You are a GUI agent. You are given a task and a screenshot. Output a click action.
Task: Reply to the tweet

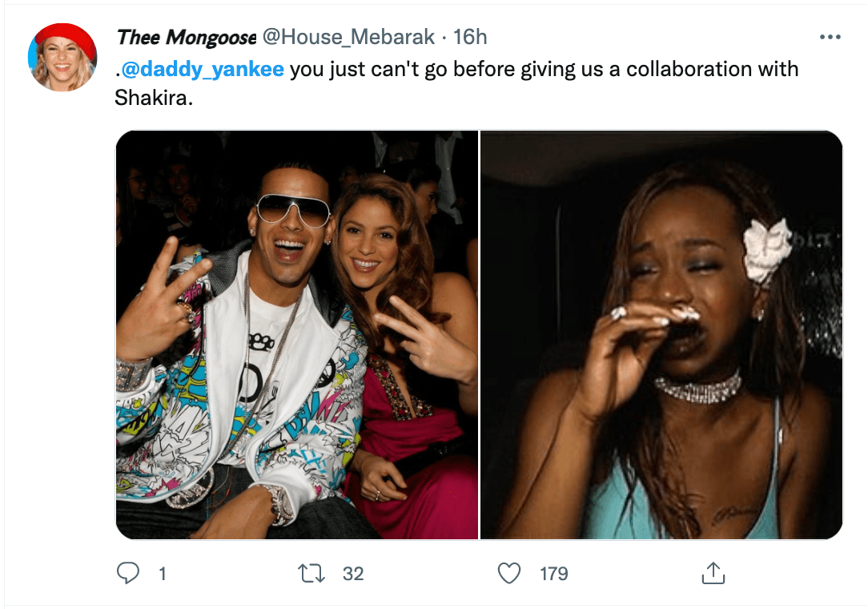tap(130, 572)
